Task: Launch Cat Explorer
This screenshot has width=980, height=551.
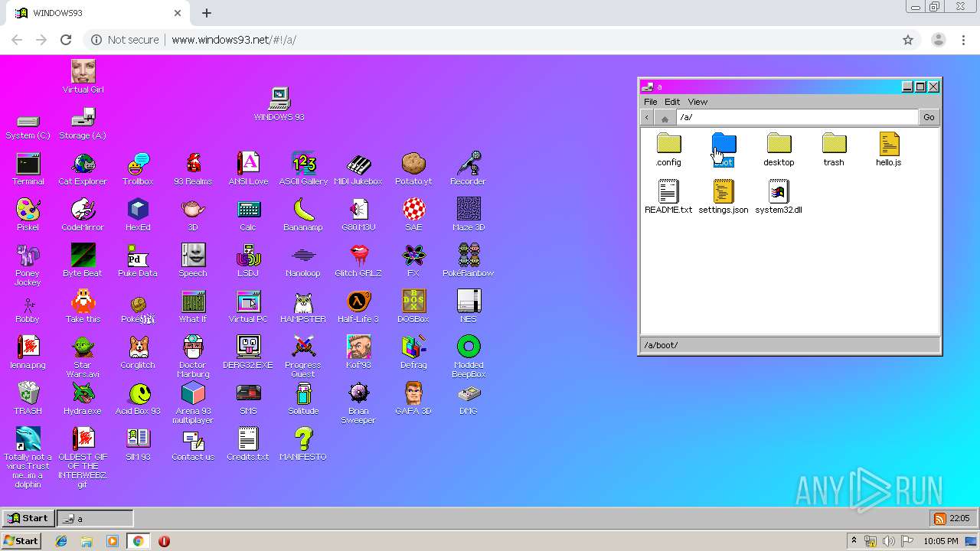Action: (83, 169)
